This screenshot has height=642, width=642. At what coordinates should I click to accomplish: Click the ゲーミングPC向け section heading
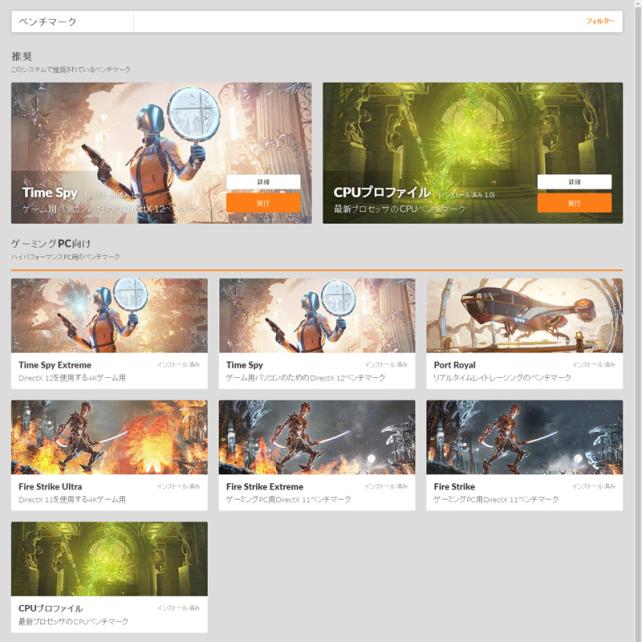point(50,244)
